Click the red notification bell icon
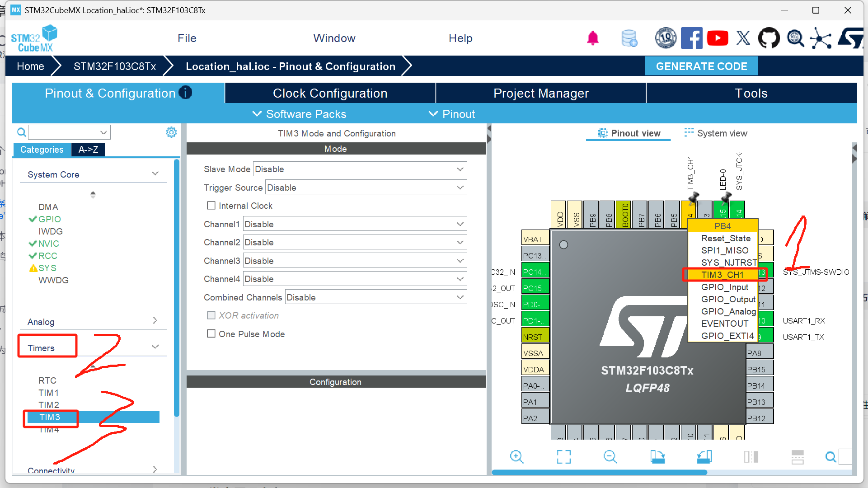Image resolution: width=868 pixels, height=488 pixels. click(593, 38)
